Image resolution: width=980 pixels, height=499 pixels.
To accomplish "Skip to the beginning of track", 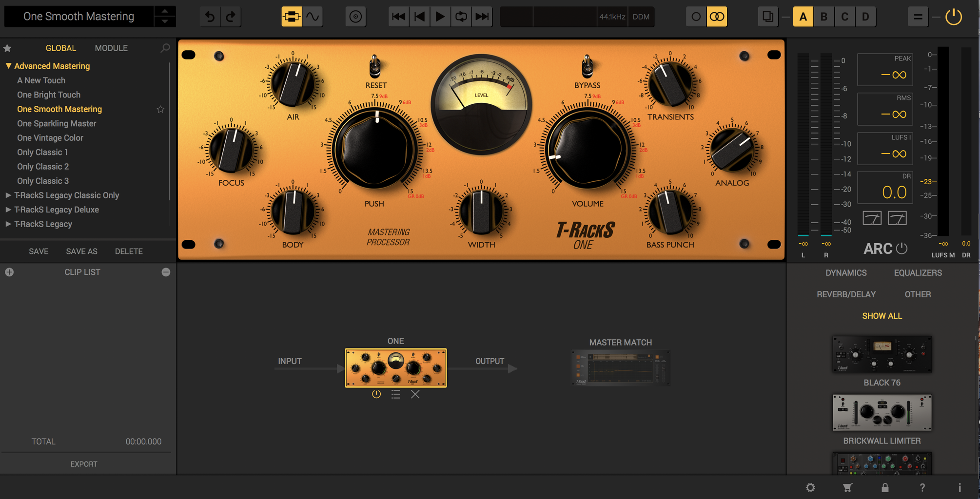I will click(x=399, y=17).
